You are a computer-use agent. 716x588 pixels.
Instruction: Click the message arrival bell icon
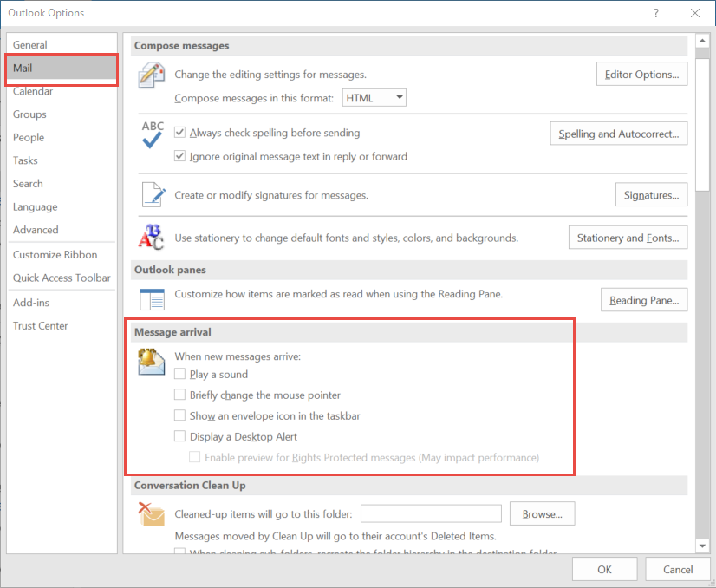[152, 362]
